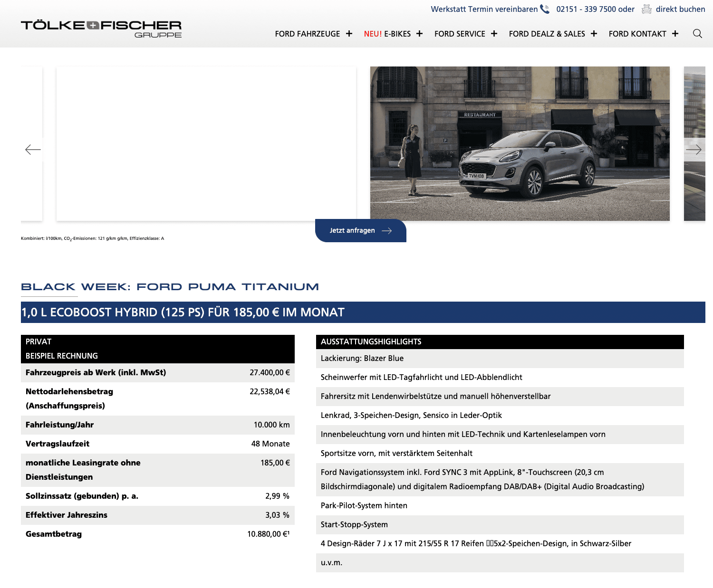713x588 pixels.
Task: Click Effektiver Jahreszins value 3,03 %
Action: [x=277, y=515]
